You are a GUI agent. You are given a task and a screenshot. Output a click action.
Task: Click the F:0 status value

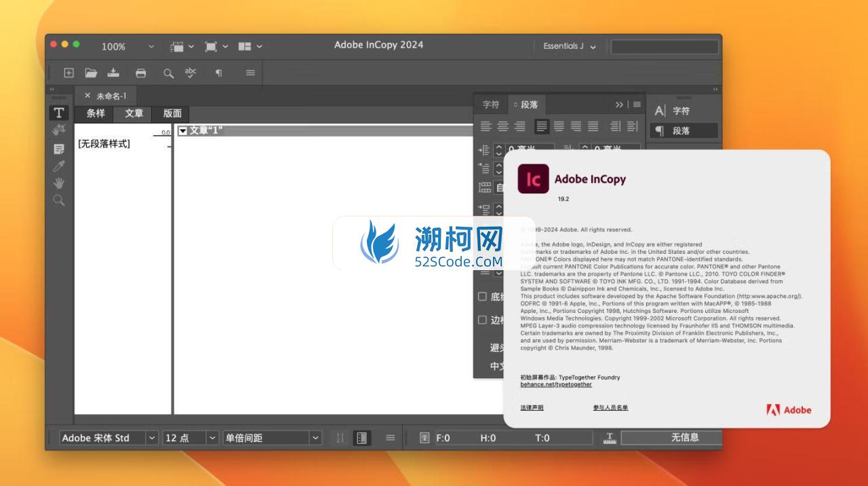pos(443,438)
